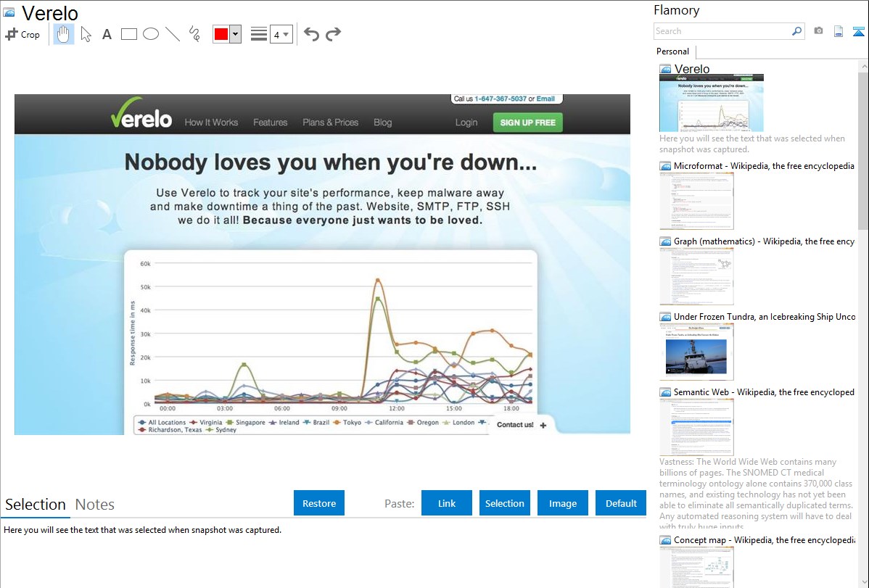The height and width of the screenshot is (588, 869).
Task: Click the Graph (mathematics) - Wikipedia title
Action: point(764,241)
